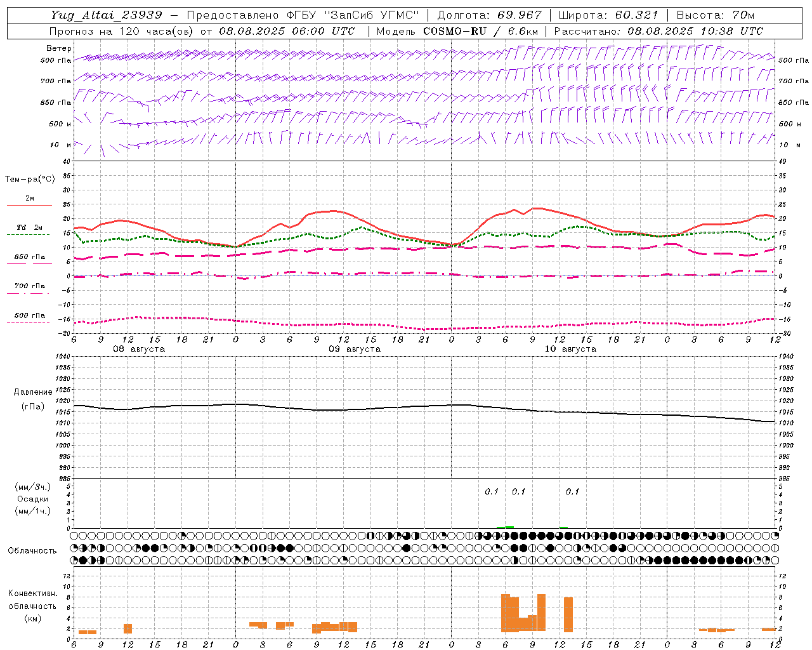
Task: Click the "Модель COSMO-RU / 6.6км" label
Action: (x=457, y=31)
